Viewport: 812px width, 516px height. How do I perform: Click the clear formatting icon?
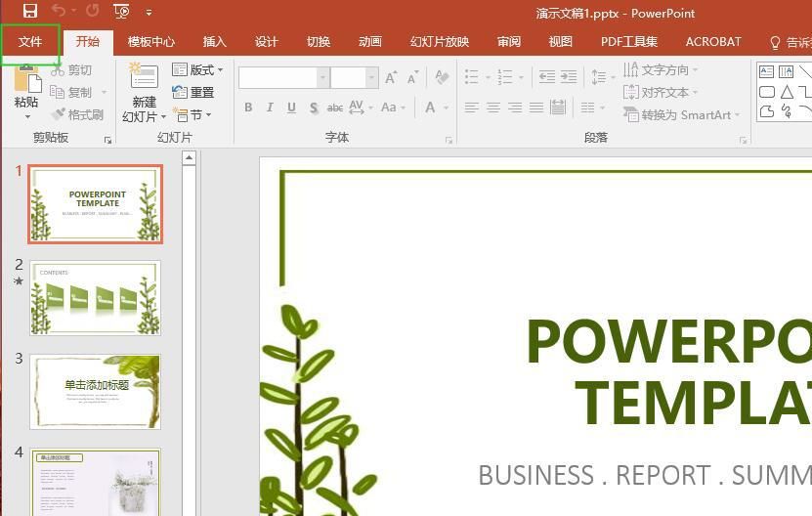click(x=442, y=77)
